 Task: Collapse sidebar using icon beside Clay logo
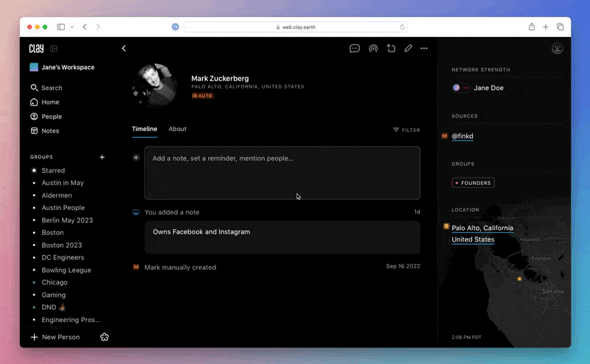pyautogui.click(x=54, y=49)
